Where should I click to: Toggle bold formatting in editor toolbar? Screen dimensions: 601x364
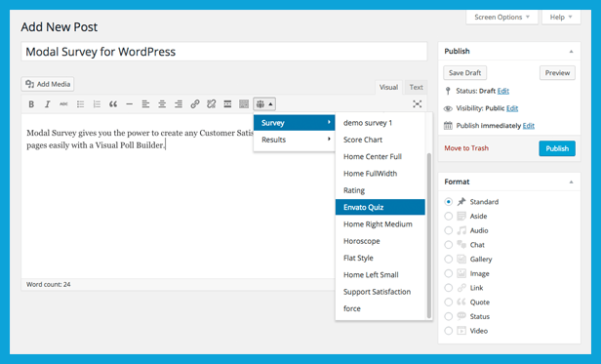coord(31,104)
